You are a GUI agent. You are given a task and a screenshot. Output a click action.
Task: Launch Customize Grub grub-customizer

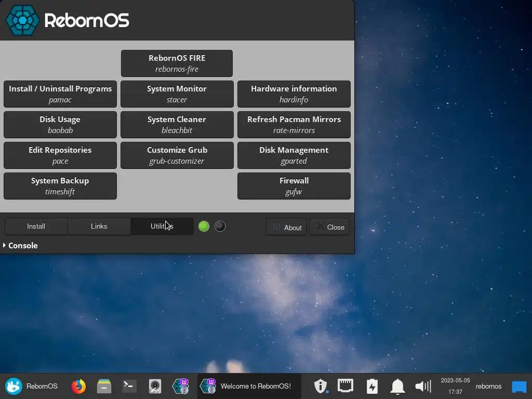tap(177, 155)
